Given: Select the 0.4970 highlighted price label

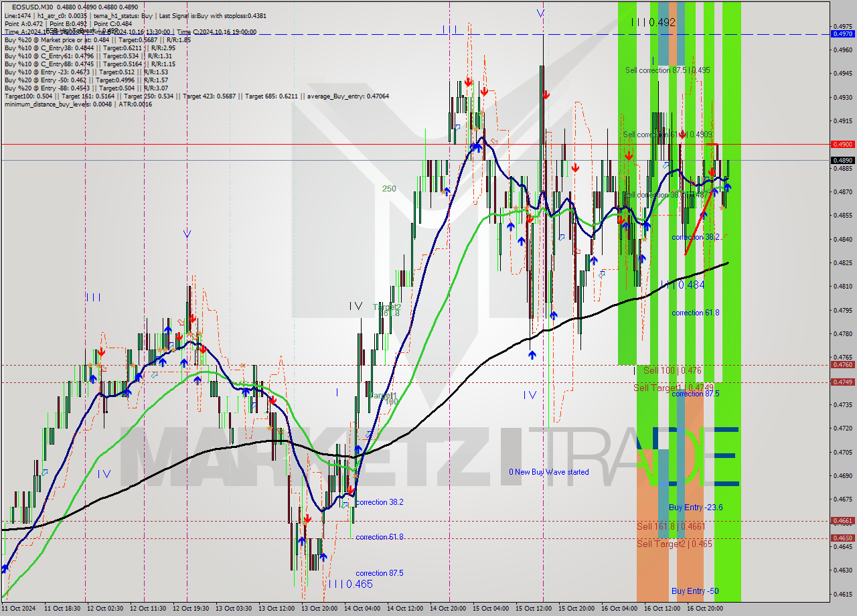Looking at the screenshot, I should pyautogui.click(x=842, y=33).
